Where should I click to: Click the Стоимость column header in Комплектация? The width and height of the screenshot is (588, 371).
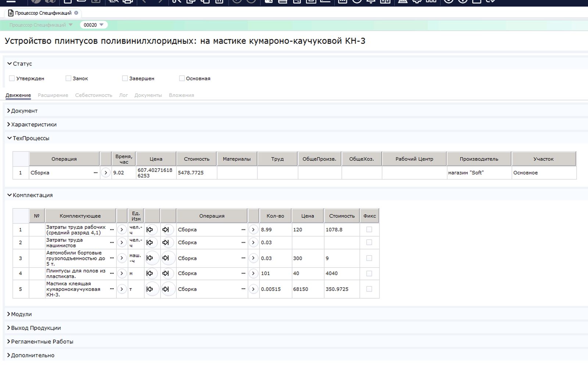click(x=342, y=216)
